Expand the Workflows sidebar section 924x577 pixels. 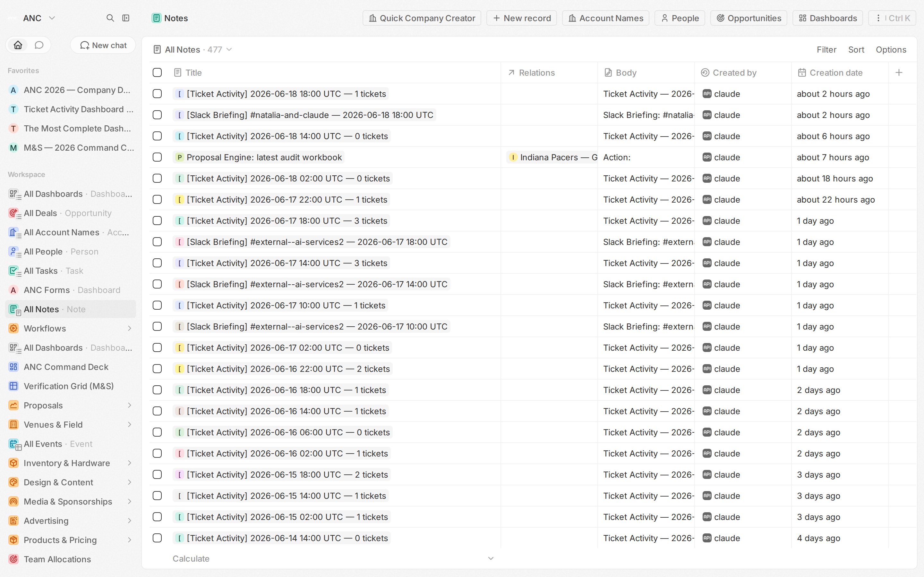click(x=129, y=328)
